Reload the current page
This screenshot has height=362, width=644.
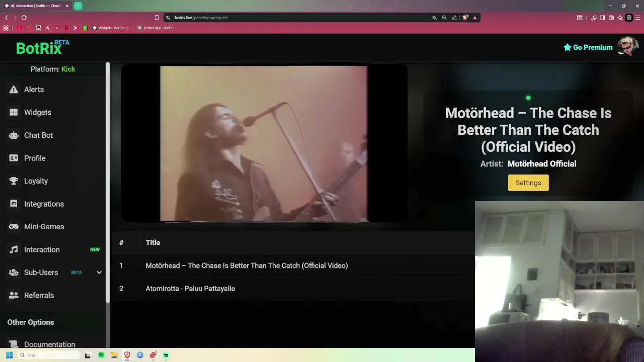point(24,18)
